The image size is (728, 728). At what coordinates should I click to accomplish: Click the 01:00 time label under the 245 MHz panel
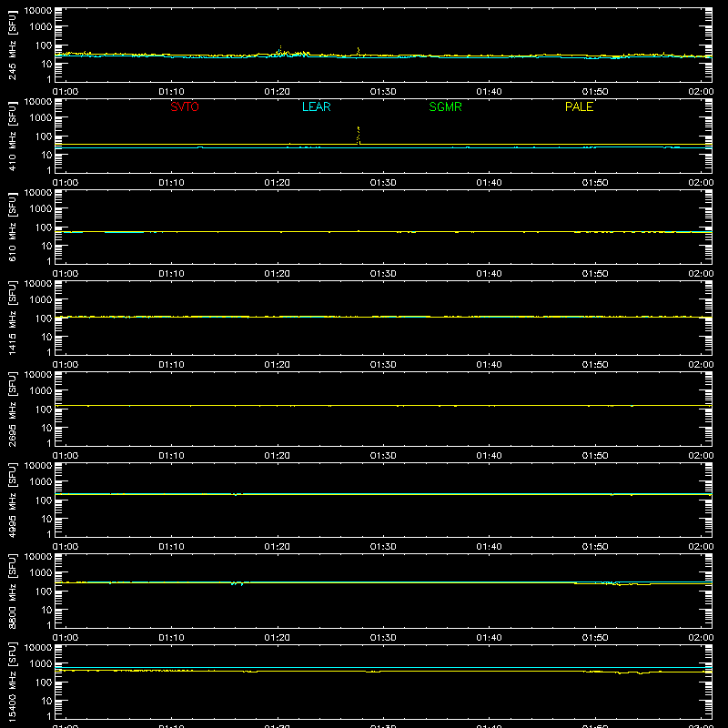66,92
